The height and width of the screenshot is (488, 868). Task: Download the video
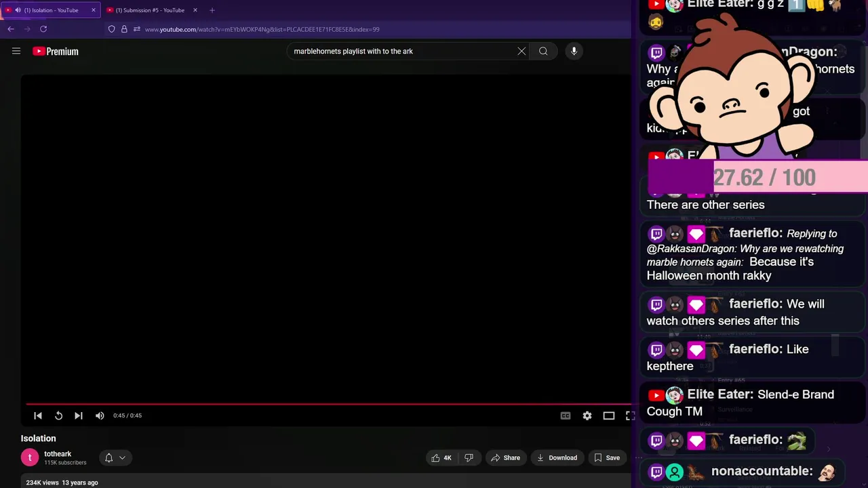[x=557, y=457]
